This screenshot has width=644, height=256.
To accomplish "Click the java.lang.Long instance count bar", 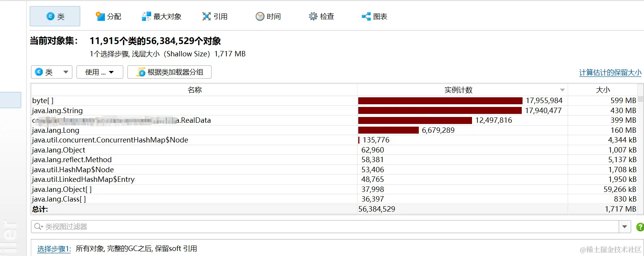I will coord(388,130).
